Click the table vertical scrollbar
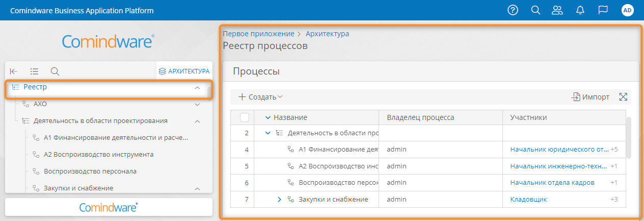The image size is (644, 221). pyautogui.click(x=628, y=138)
